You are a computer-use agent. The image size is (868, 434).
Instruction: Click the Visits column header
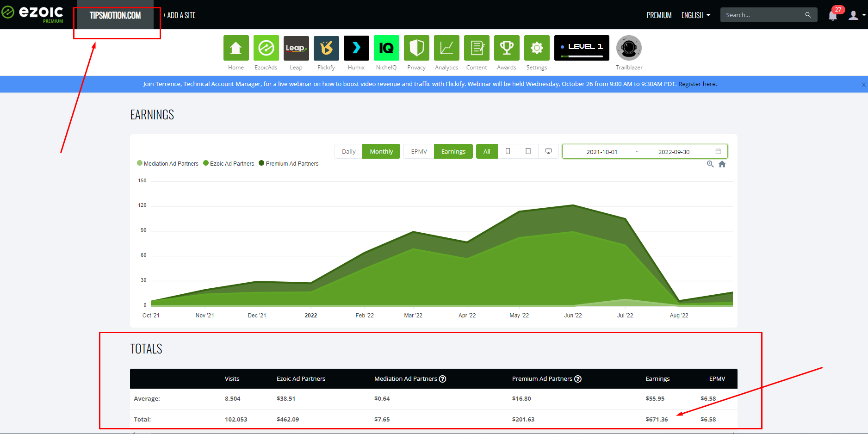(232, 378)
